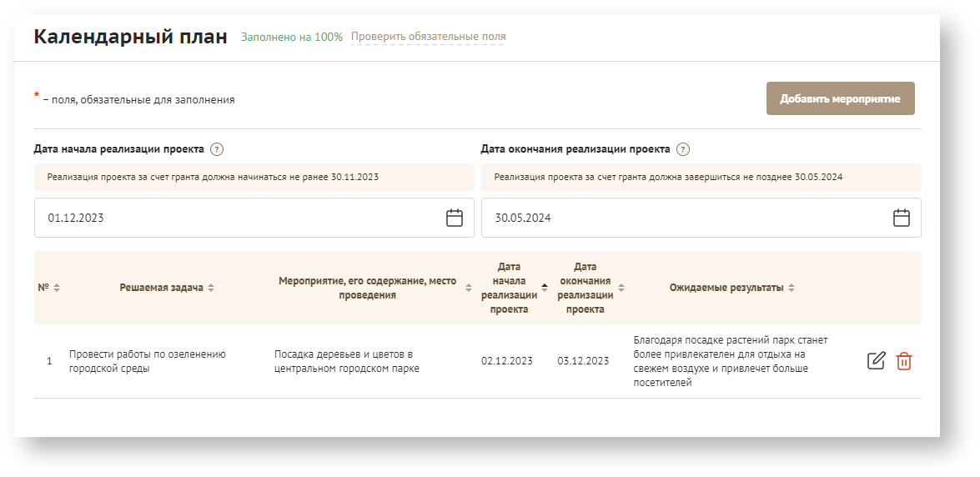Image resolution: width=980 pixels, height=477 pixels.
Task: Open the 'Проверить обязательные поля' link
Action: pyautogui.click(x=428, y=37)
